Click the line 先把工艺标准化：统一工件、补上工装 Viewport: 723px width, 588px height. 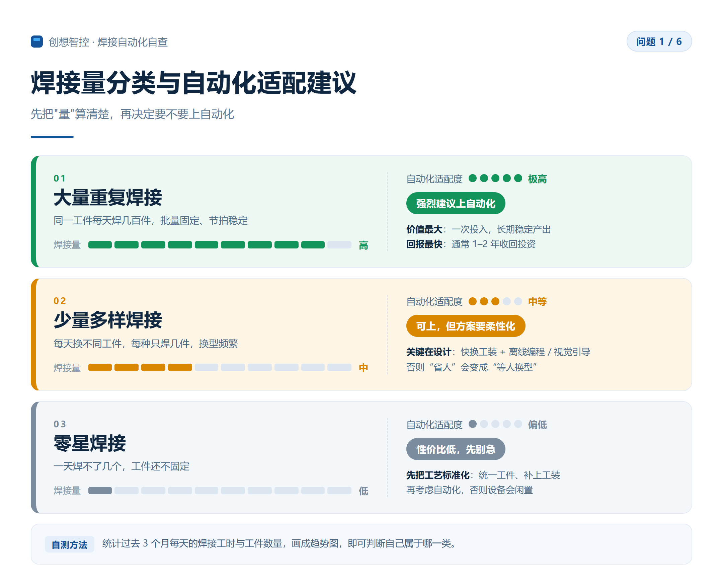point(483,475)
